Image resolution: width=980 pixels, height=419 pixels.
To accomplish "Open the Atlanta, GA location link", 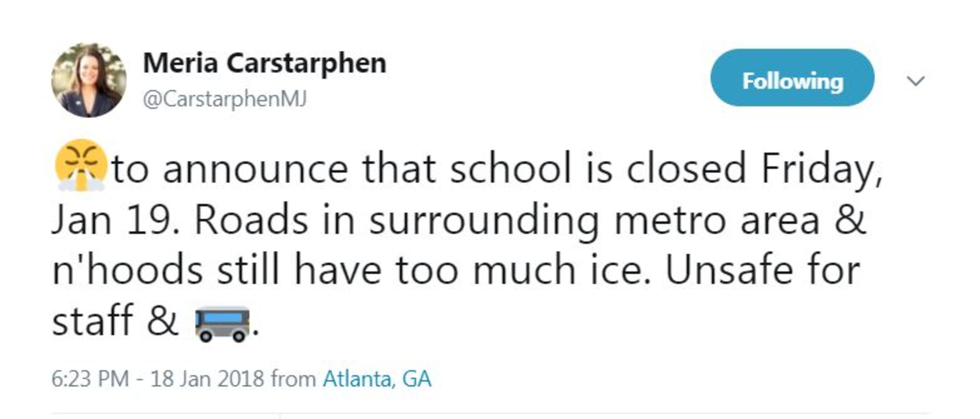I will [x=377, y=379].
